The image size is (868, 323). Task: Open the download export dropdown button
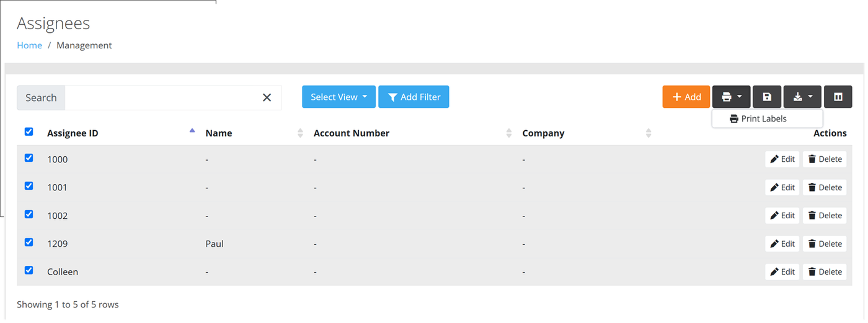[802, 97]
